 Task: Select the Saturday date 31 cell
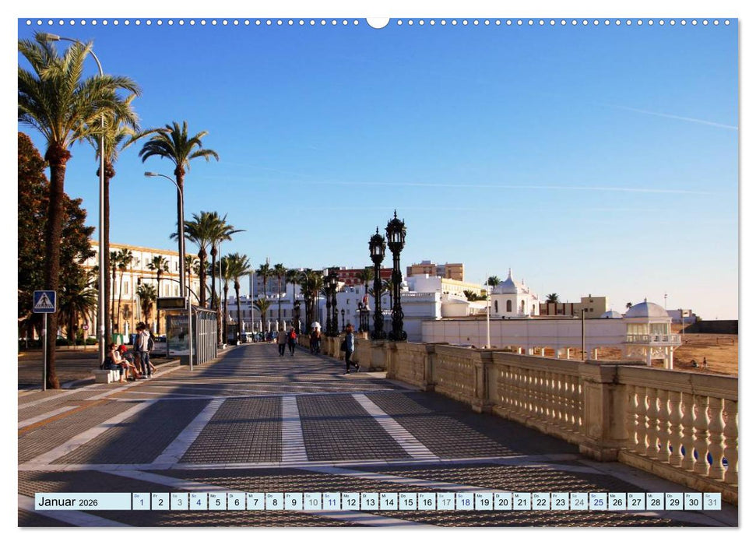coord(712,503)
